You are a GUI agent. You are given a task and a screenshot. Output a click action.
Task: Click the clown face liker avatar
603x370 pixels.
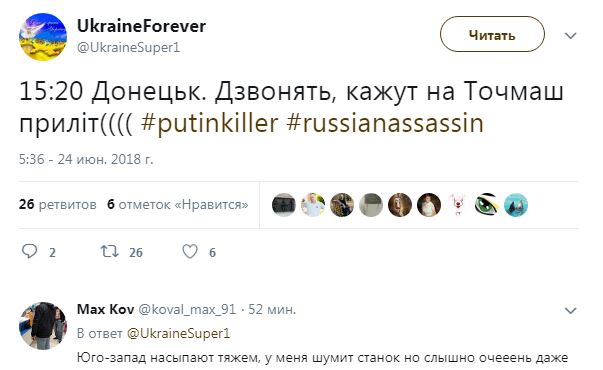click(458, 205)
